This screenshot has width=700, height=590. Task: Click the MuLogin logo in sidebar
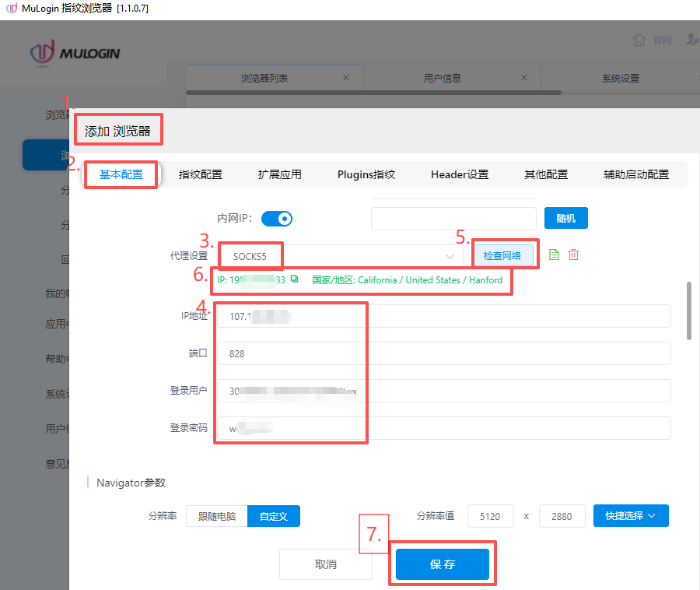point(75,53)
